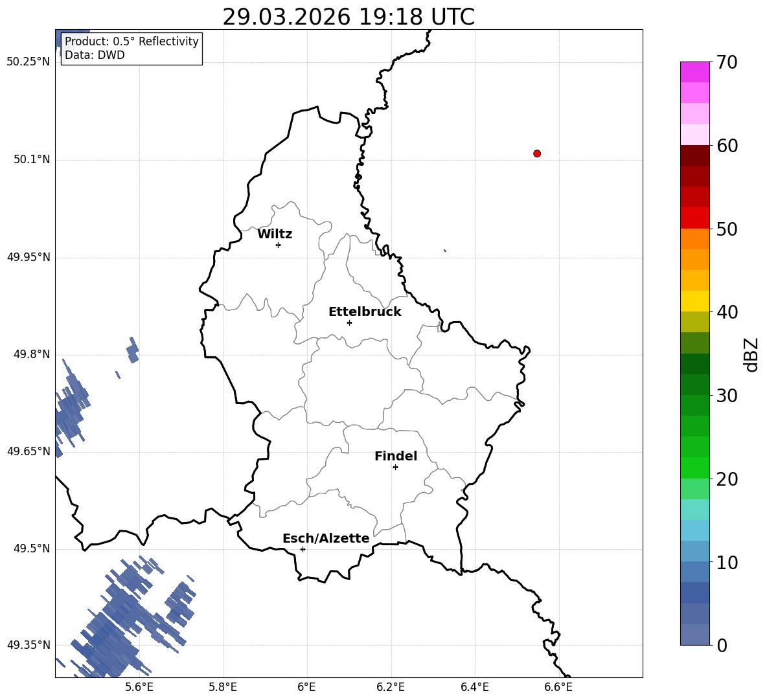Click the 6.2°E longitude label

(391, 687)
